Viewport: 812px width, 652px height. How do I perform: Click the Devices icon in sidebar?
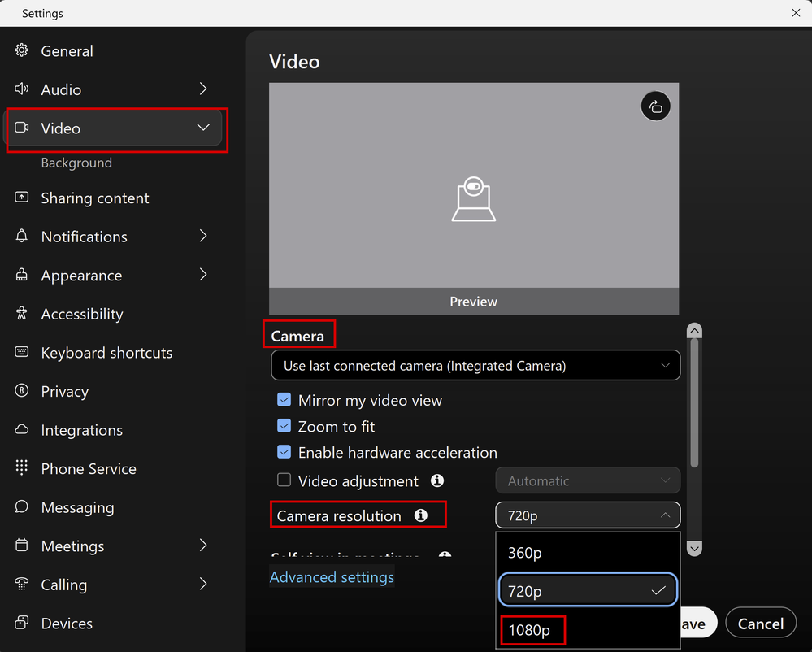[22, 622]
